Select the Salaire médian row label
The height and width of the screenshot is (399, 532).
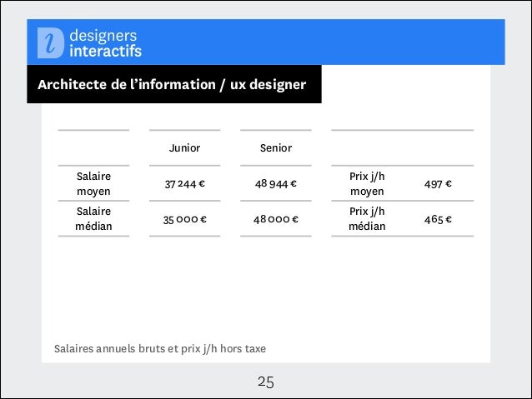pyautogui.click(x=93, y=218)
